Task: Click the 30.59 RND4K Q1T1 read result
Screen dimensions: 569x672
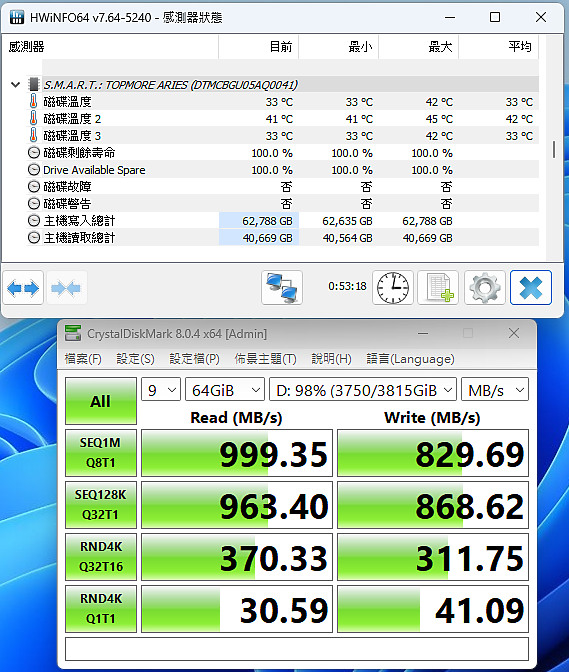Action: tap(237, 609)
